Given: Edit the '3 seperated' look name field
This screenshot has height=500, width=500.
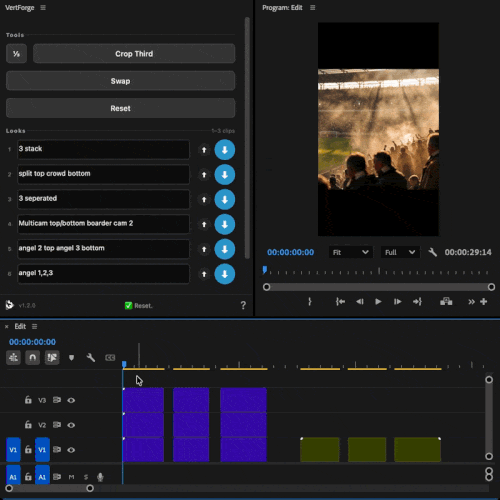Looking at the screenshot, I should [x=103, y=199].
